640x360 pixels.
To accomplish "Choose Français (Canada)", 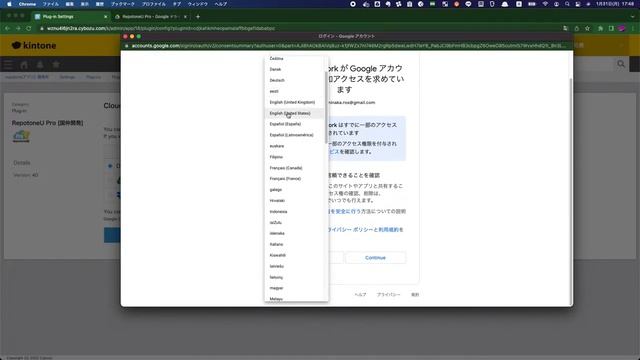I will 295,168.
